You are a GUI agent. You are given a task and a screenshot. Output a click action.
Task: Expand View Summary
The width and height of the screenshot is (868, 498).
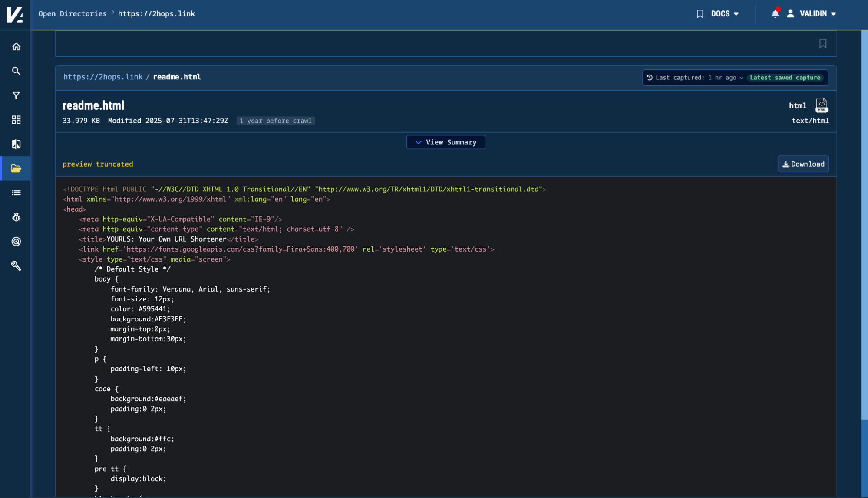point(446,142)
